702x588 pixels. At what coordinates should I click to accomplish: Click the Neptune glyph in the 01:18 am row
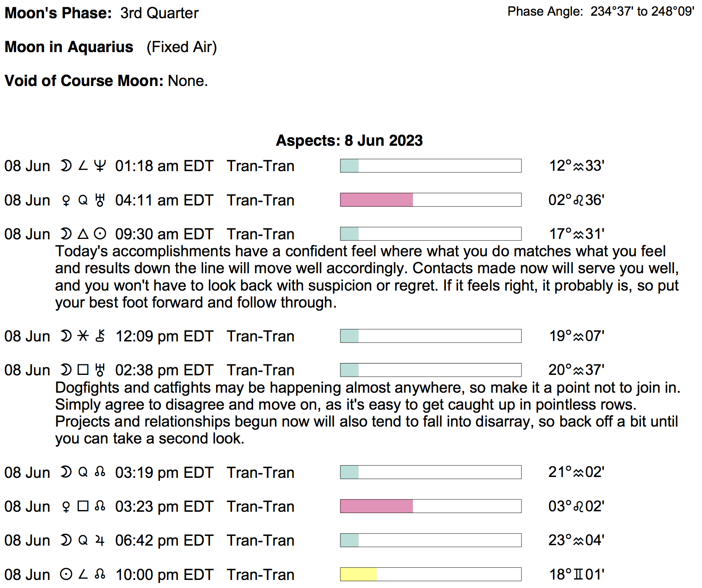click(x=100, y=166)
